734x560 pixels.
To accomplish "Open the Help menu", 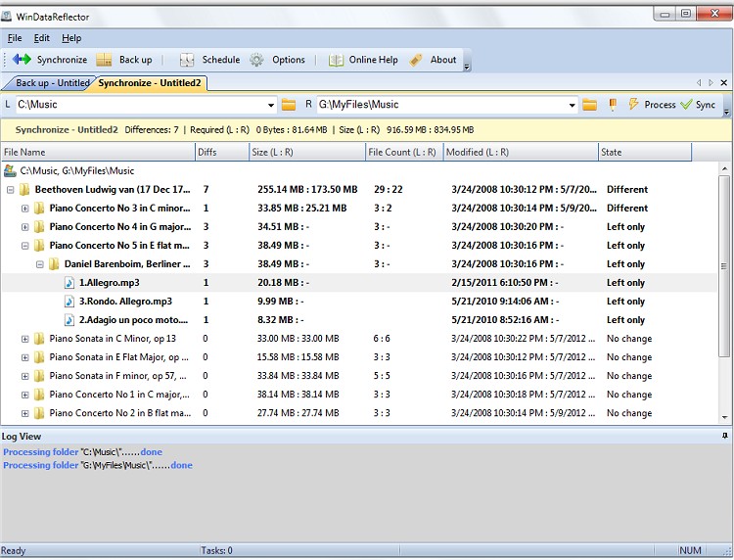I will pos(71,38).
